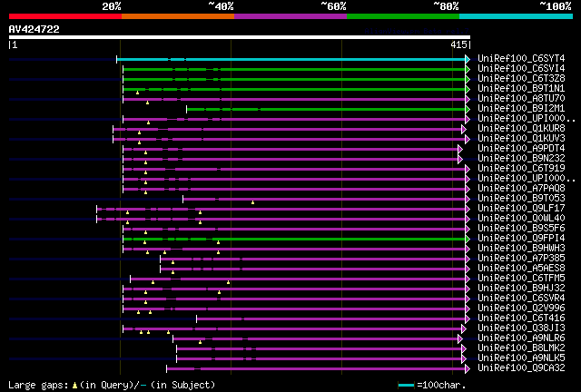Image resolution: width=581 pixels, height=392 pixels.
Task: Click the arrowhead ending the C6SYT4 alignment
Action: coord(468,59)
